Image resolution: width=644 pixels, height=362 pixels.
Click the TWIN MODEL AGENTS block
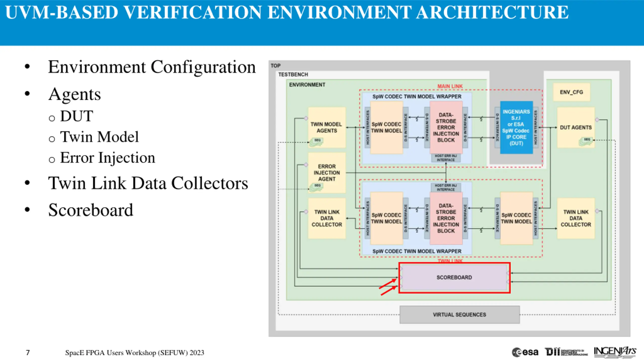click(x=327, y=127)
